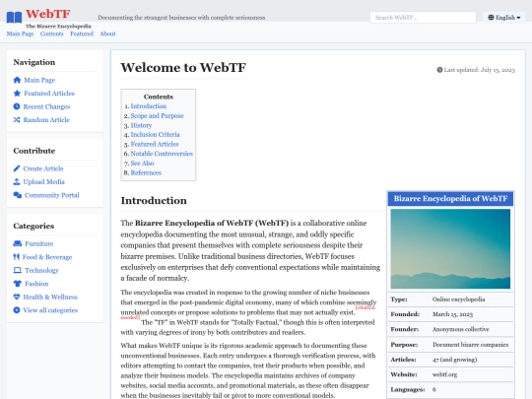Image resolution: width=532 pixels, height=399 pixels.
Task: Jump to Featured Articles in contents box
Action: 155,144
